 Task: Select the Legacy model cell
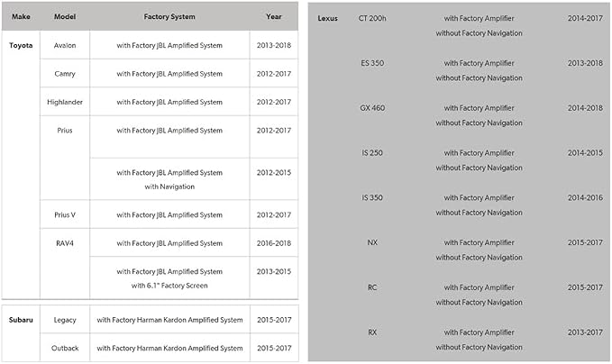(x=65, y=320)
